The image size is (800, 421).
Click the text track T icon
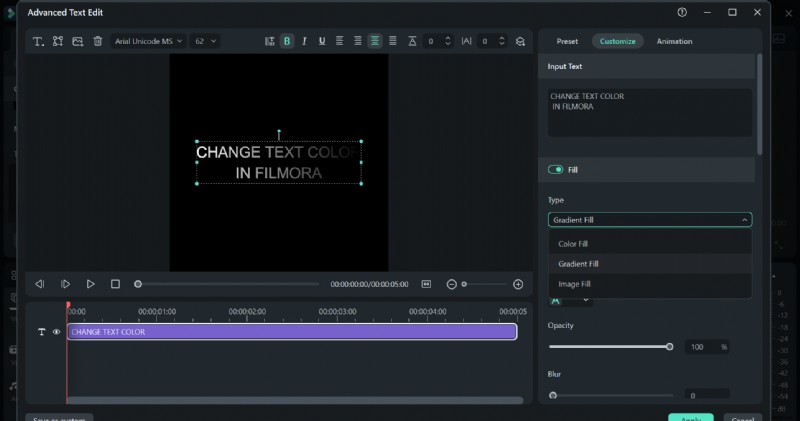tap(41, 332)
